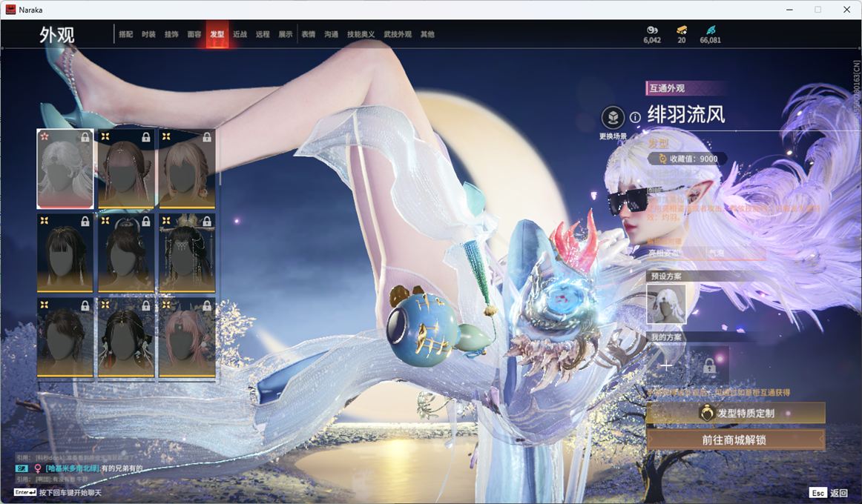Switch to the 远程 tab
This screenshot has height=504, width=862.
click(x=263, y=34)
